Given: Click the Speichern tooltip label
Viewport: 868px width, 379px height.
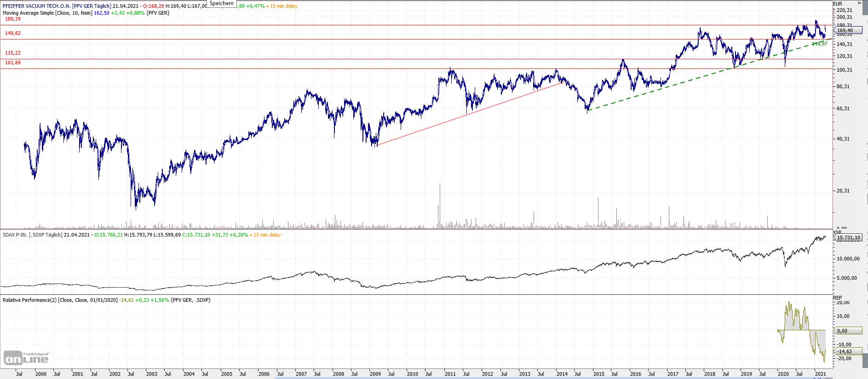Looking at the screenshot, I should (x=222, y=3).
